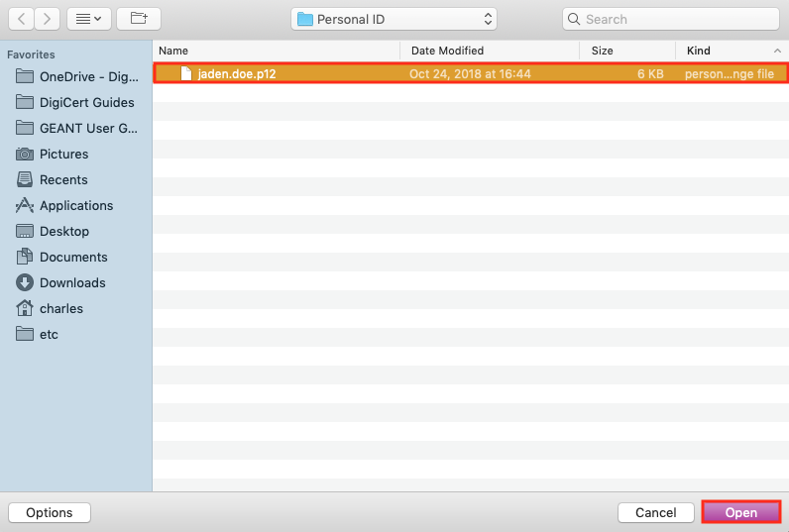Open Applications from Favorites
The width and height of the screenshot is (789, 532).
click(75, 205)
